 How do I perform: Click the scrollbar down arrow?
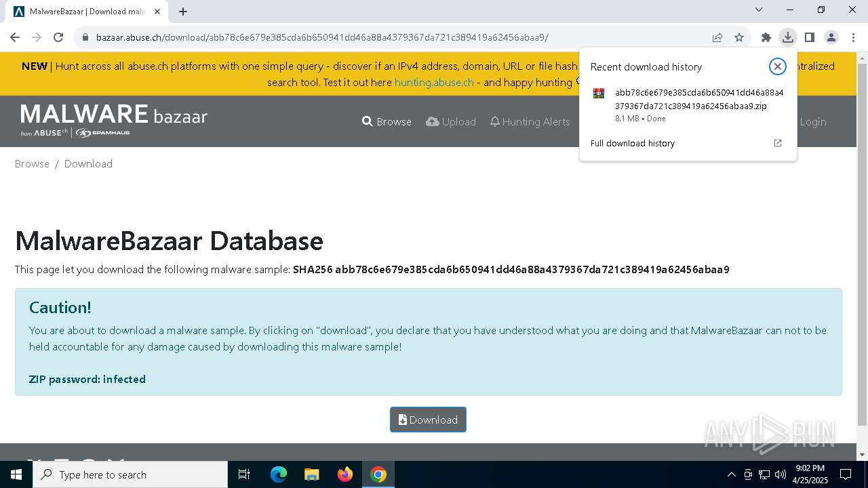pos(862,455)
